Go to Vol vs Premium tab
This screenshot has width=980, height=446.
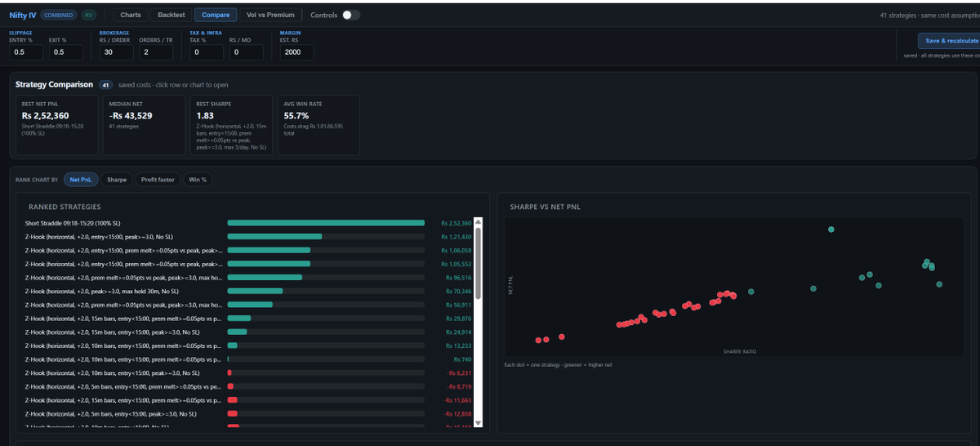click(x=270, y=15)
